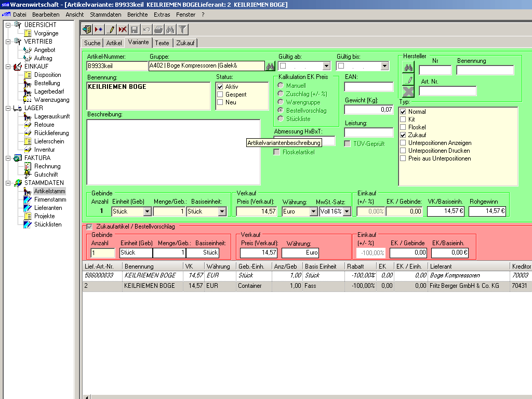Enable Unterpositionen Anzeigen checkbox

point(403,143)
